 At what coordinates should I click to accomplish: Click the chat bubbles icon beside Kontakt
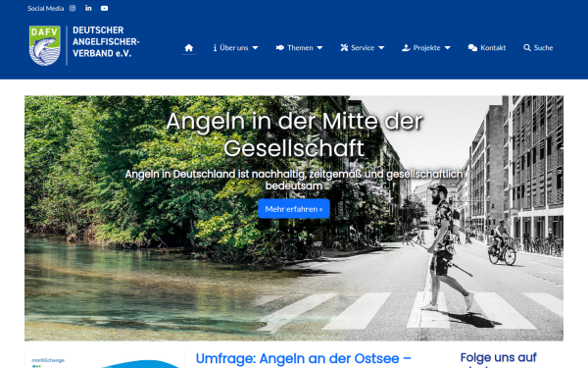pyautogui.click(x=472, y=48)
